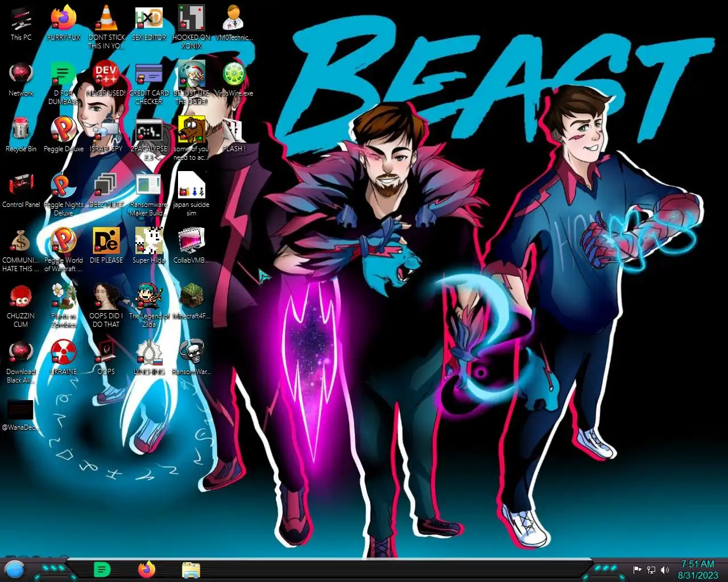Launch the Super Hilda pixel game icon
This screenshot has width=728, height=582.
click(x=149, y=247)
